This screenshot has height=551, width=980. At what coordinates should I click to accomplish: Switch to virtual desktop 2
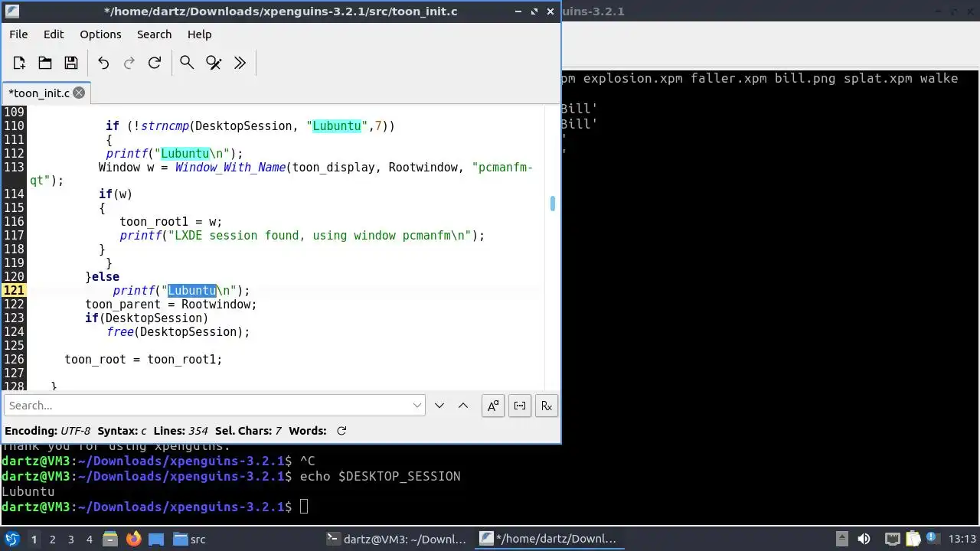(x=52, y=540)
